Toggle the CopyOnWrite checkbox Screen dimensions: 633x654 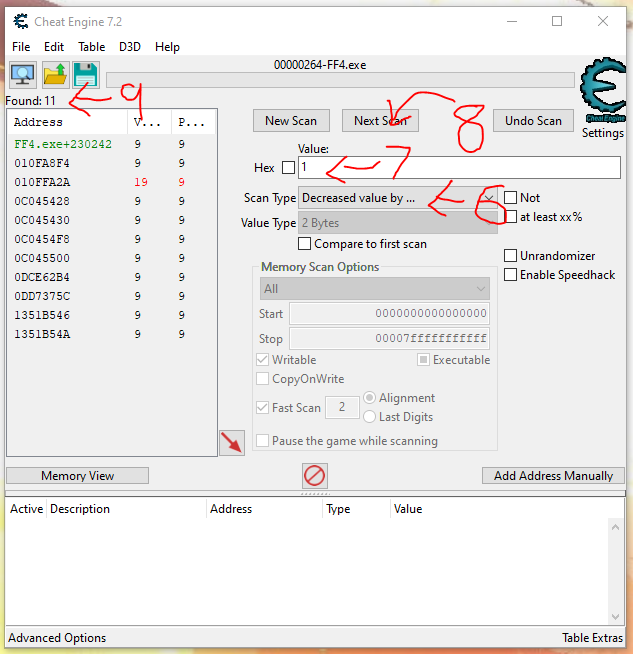[x=262, y=379]
